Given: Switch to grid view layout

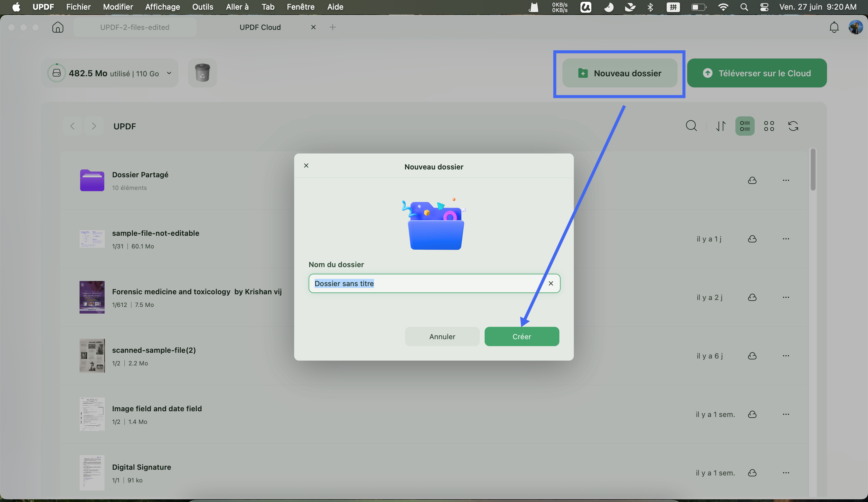Looking at the screenshot, I should 769,126.
